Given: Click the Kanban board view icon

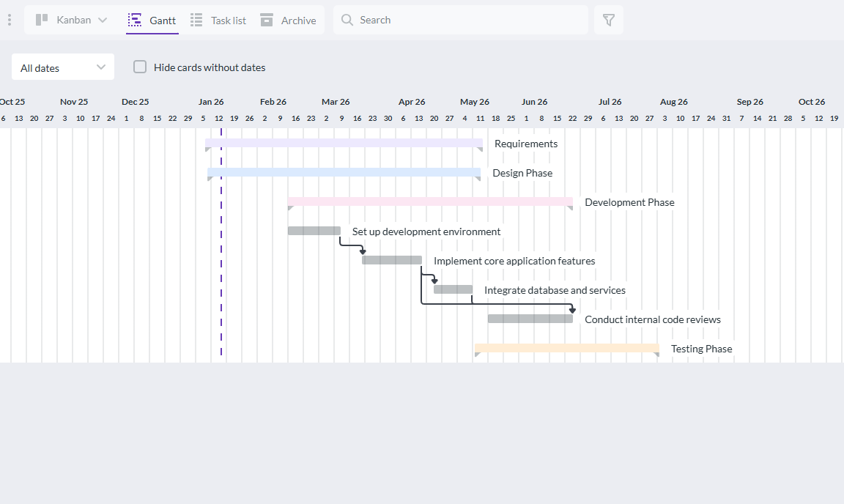Looking at the screenshot, I should coord(42,19).
